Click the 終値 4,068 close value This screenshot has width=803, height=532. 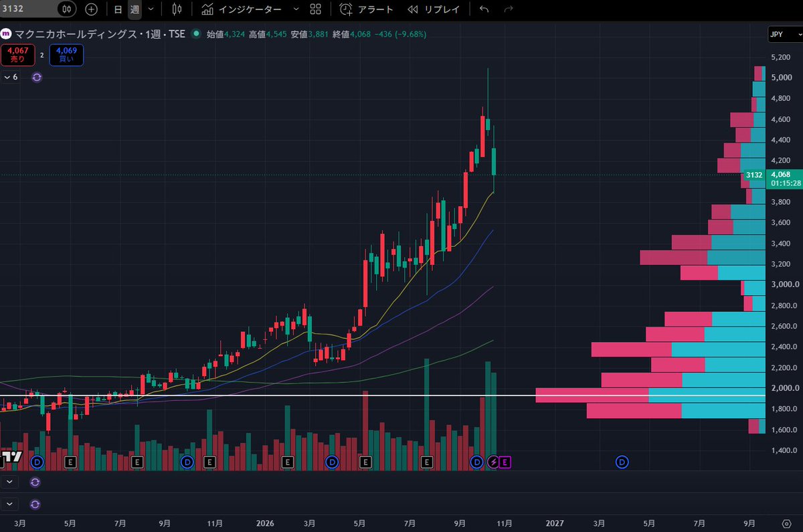(352, 33)
